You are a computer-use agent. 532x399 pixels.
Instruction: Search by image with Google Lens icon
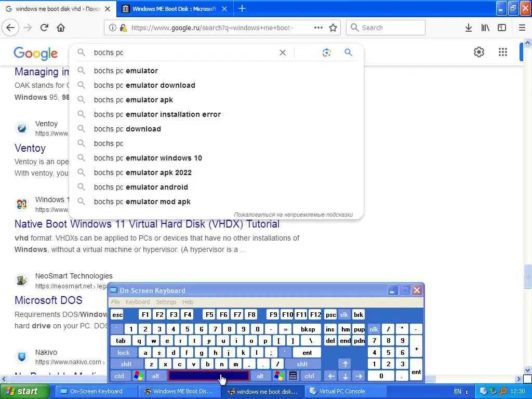click(x=326, y=52)
